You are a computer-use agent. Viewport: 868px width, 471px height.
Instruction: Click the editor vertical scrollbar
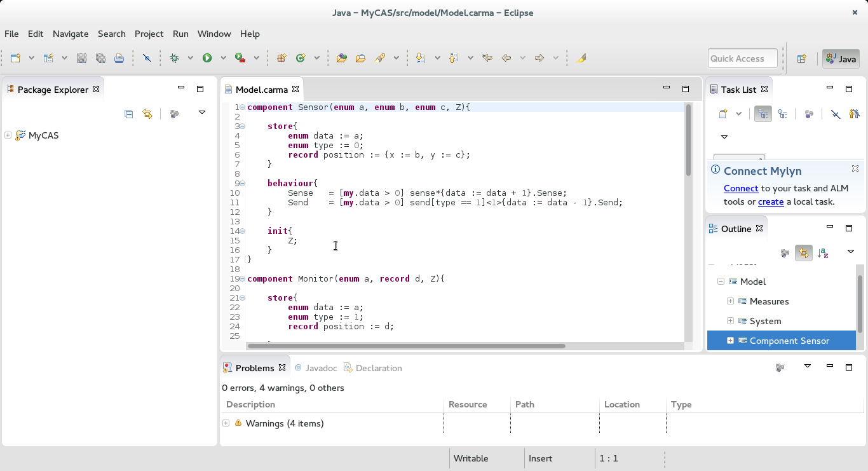[688, 140]
